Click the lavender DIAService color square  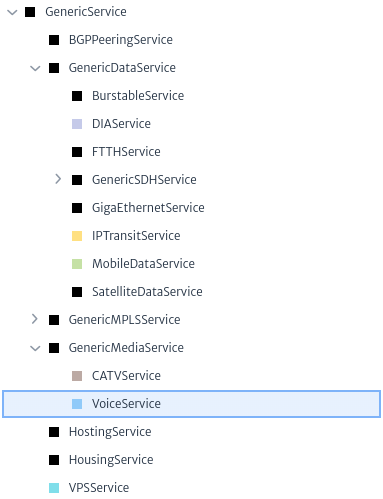77,124
